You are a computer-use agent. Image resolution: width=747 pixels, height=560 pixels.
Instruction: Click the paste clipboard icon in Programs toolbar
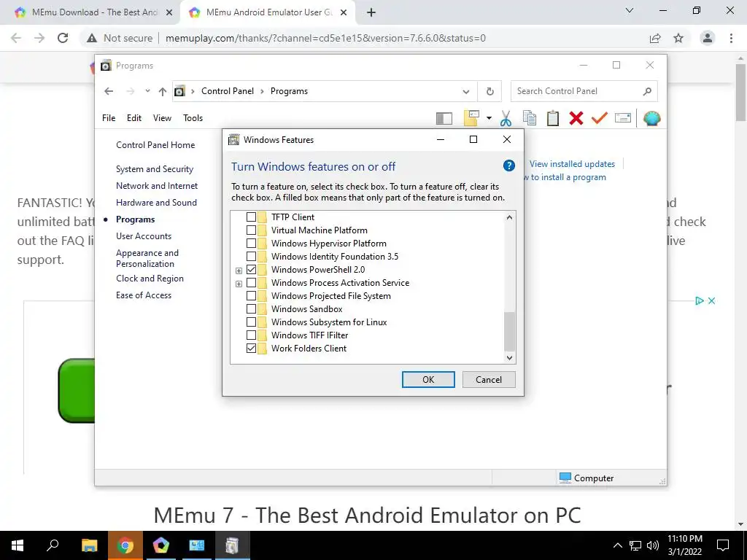(x=553, y=118)
